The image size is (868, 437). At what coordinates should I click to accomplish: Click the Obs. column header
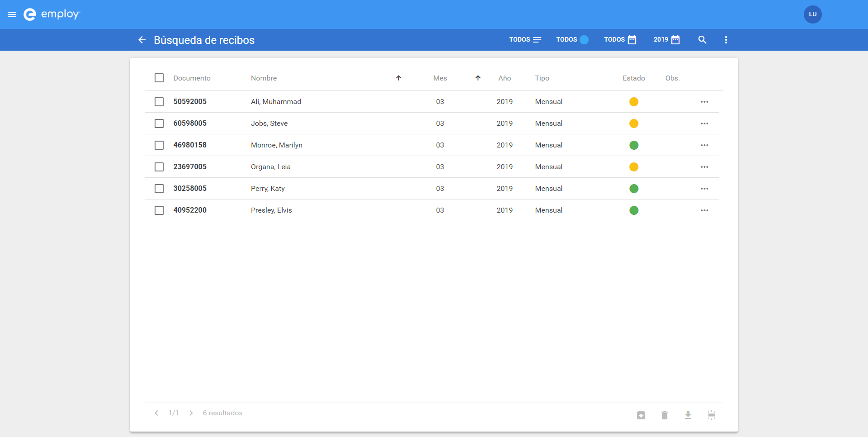672,78
